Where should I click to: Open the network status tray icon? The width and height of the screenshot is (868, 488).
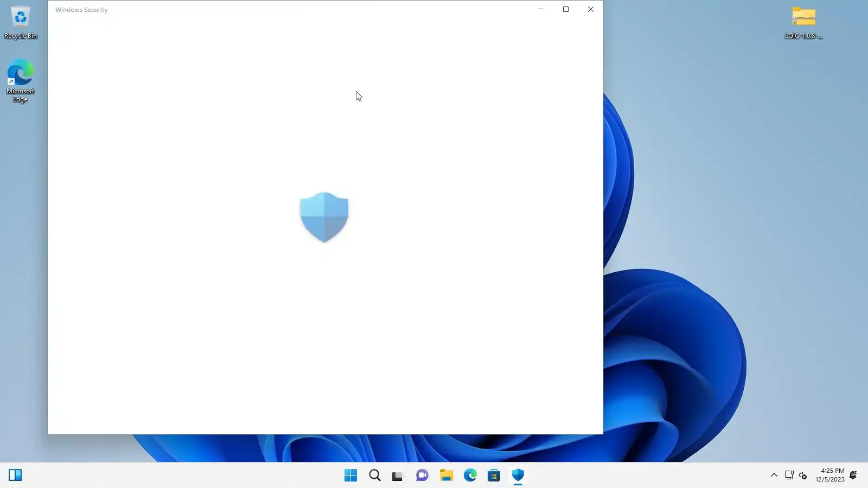point(789,476)
